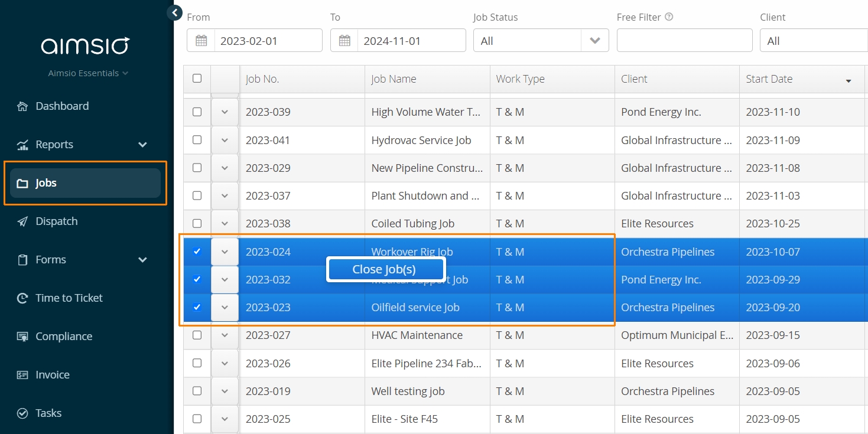Screen dimensions: 868x434
Task: Click the Forms clipboard icon
Action: pos(22,260)
